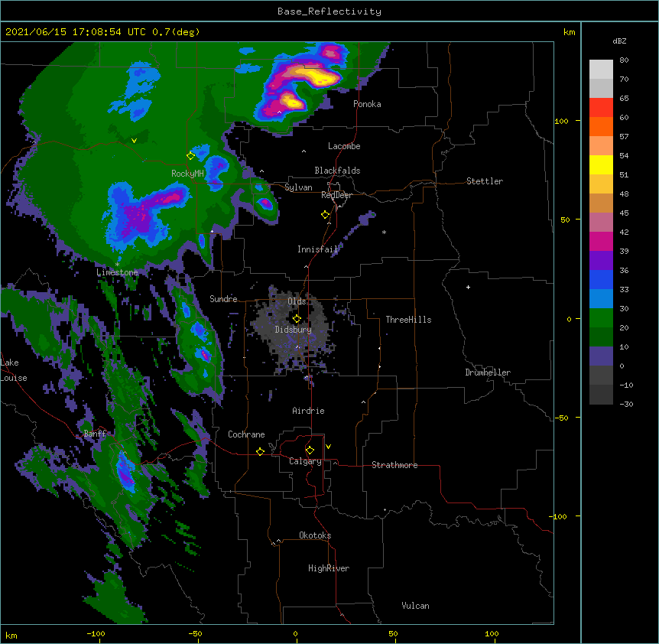
Task: Click the Lacombe city label
Action: click(x=344, y=146)
